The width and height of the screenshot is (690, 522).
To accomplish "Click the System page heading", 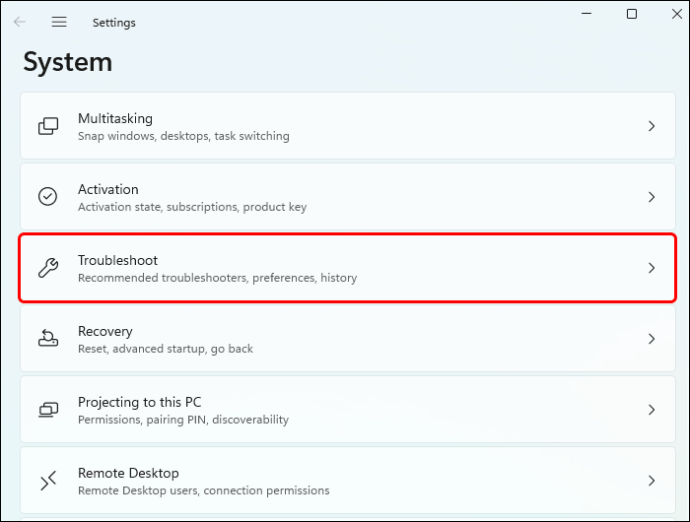I will 68,62.
